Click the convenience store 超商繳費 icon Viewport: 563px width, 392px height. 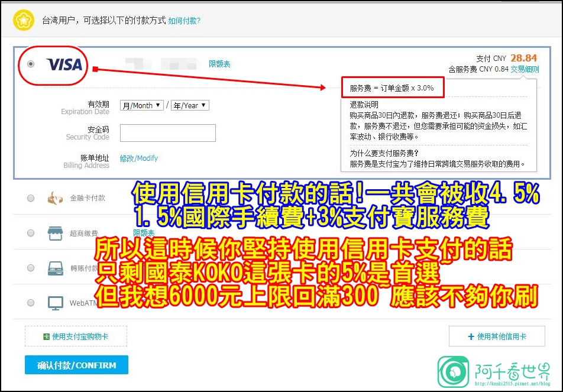click(x=56, y=234)
